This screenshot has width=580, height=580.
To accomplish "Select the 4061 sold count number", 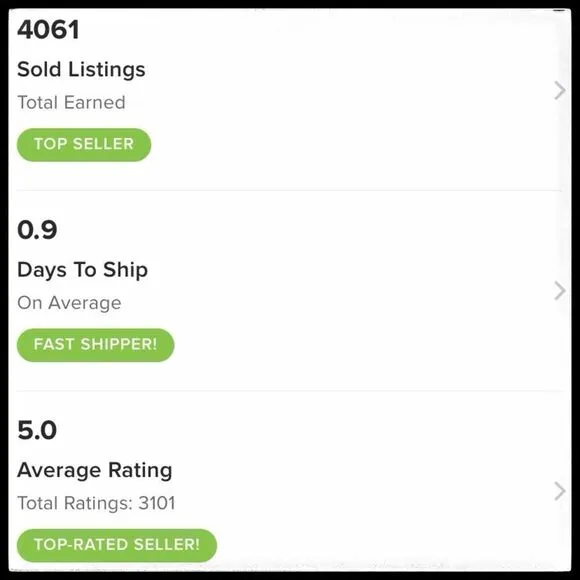I will (48, 30).
